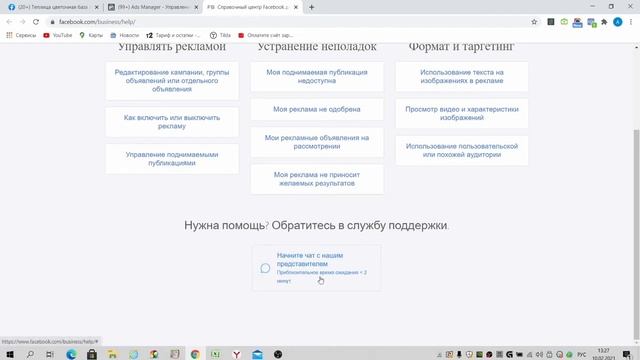Close the Справочный центр Facebook tab
This screenshot has width=640, height=360.
pos(296,7)
